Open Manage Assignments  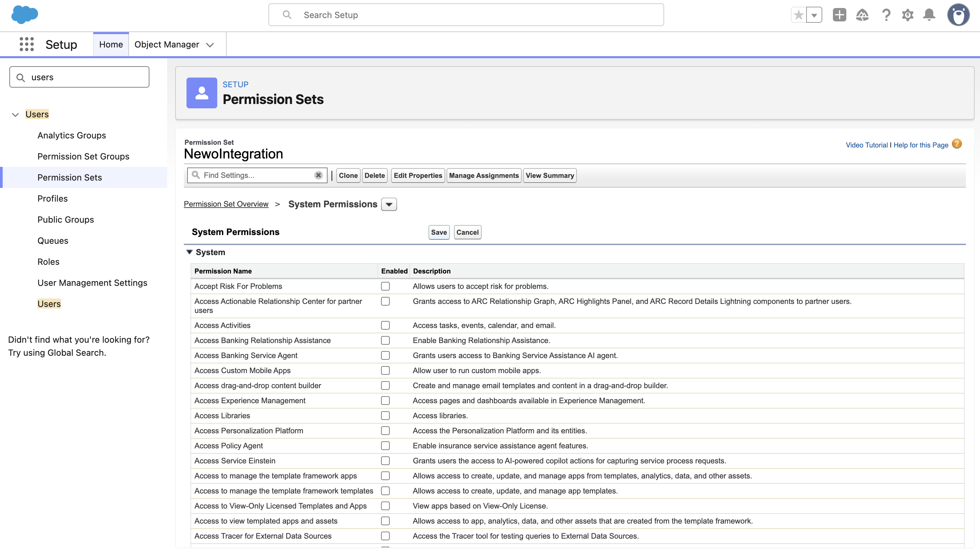484,175
